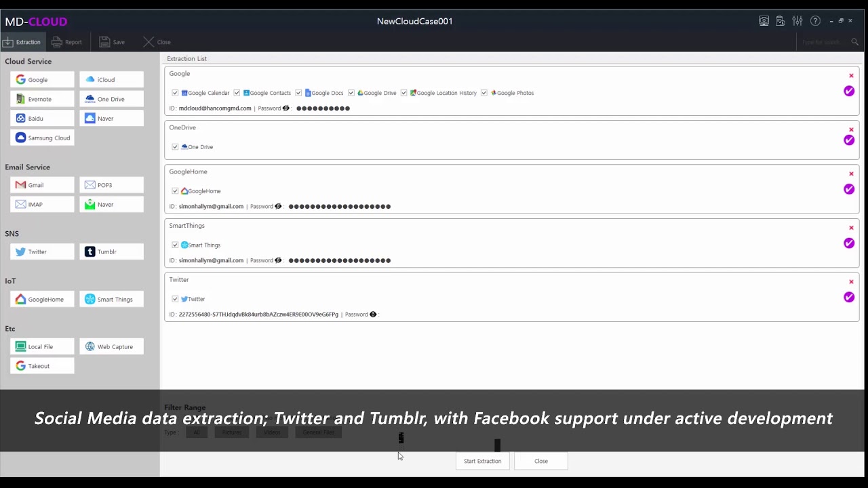868x488 pixels.
Task: Remove GoogleHome entry with red X
Action: [851, 174]
